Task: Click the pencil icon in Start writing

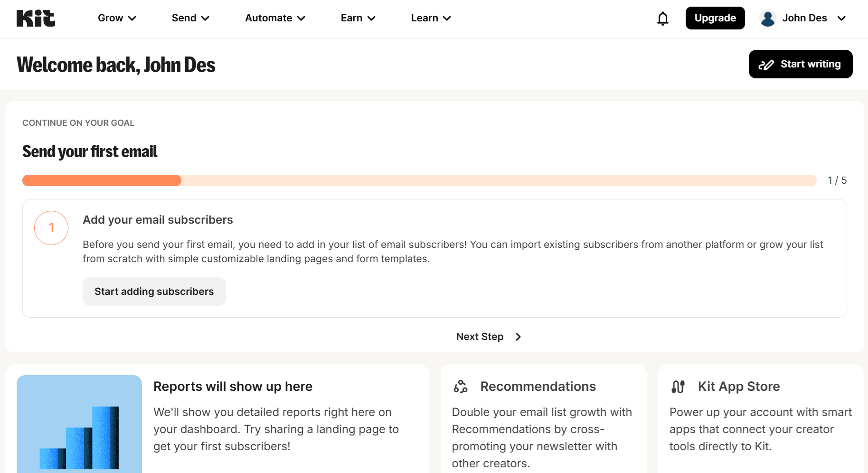Action: (766, 64)
